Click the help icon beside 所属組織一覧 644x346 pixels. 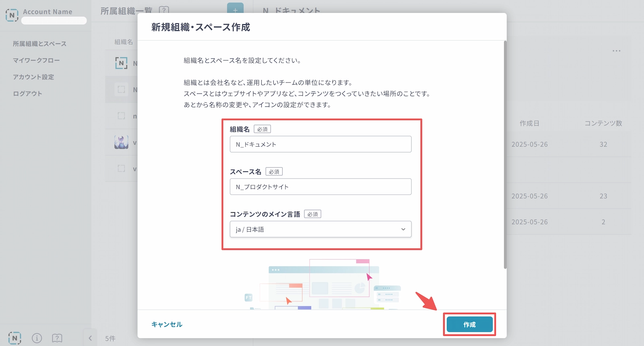coord(164,10)
